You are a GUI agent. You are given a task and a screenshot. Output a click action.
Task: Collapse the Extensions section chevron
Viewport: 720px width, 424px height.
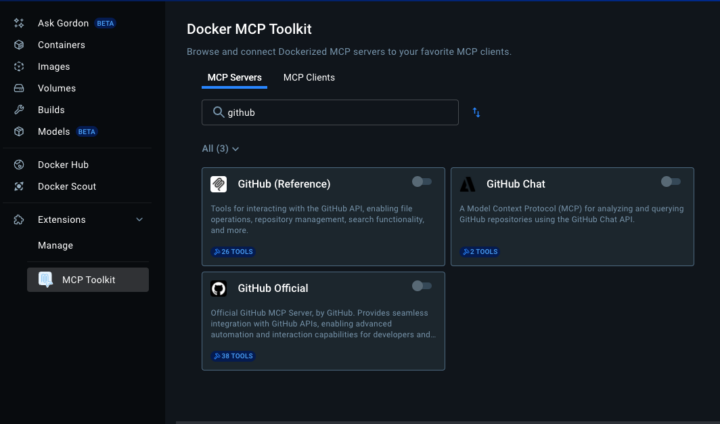[139, 220]
